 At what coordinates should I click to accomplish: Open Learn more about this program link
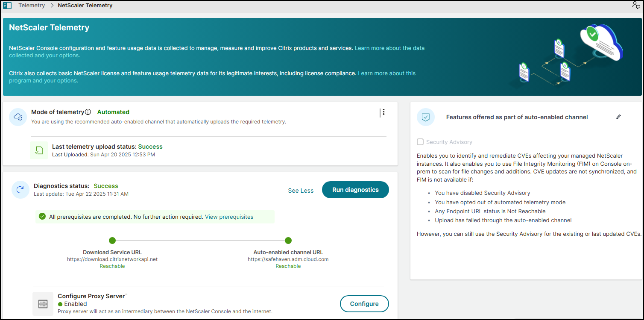(212, 77)
